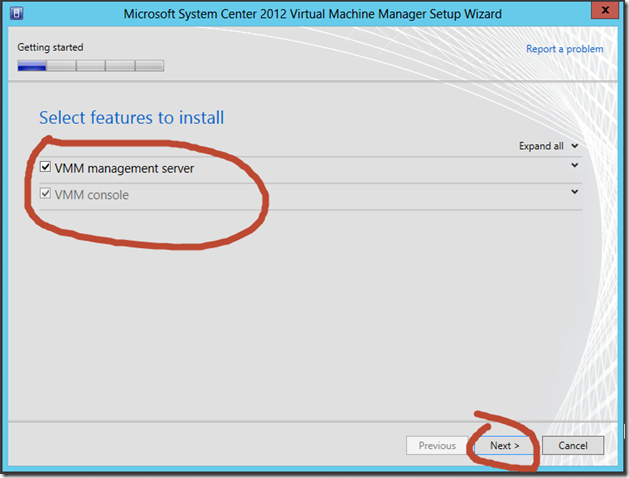Viewport: 629px width, 478px height.
Task: Click the Getting started label
Action: tap(50, 47)
